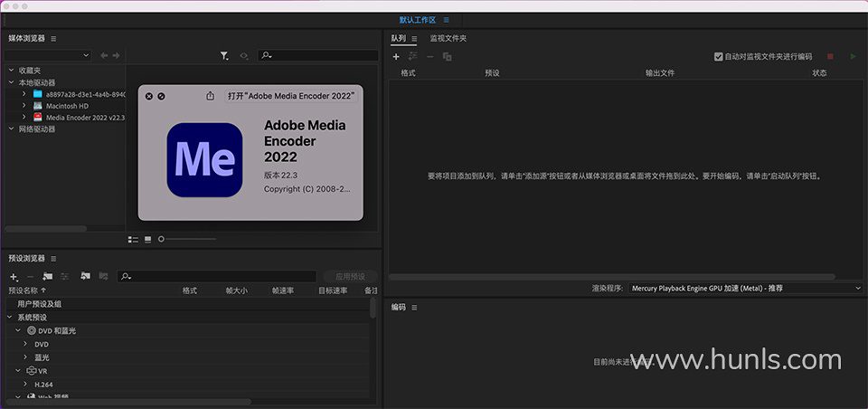The height and width of the screenshot is (409, 868).
Task: Click the 输出文件 column header
Action: [x=660, y=72]
